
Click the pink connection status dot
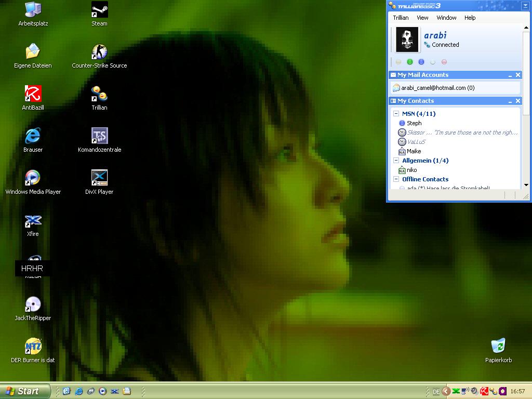[444, 62]
